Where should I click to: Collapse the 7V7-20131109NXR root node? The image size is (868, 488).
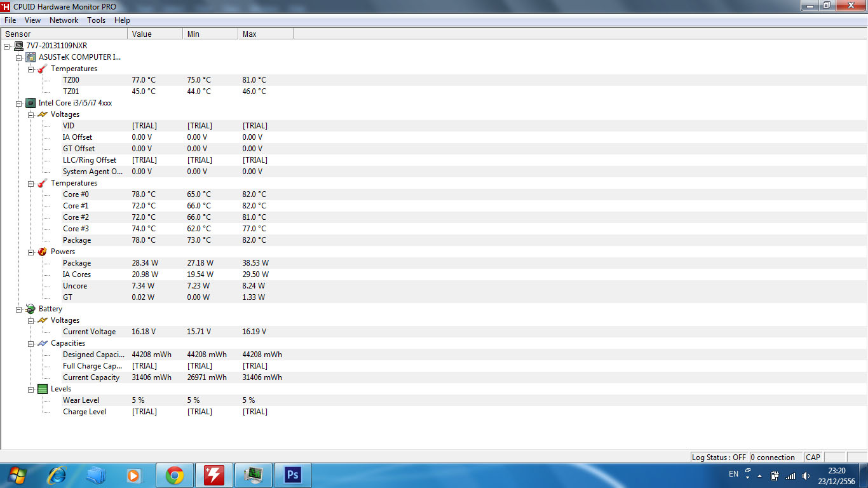[x=7, y=46]
